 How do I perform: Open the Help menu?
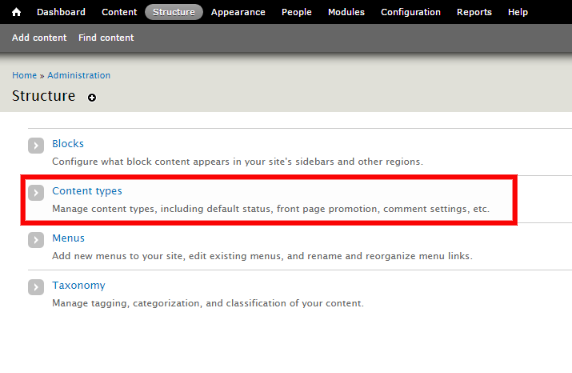click(518, 12)
